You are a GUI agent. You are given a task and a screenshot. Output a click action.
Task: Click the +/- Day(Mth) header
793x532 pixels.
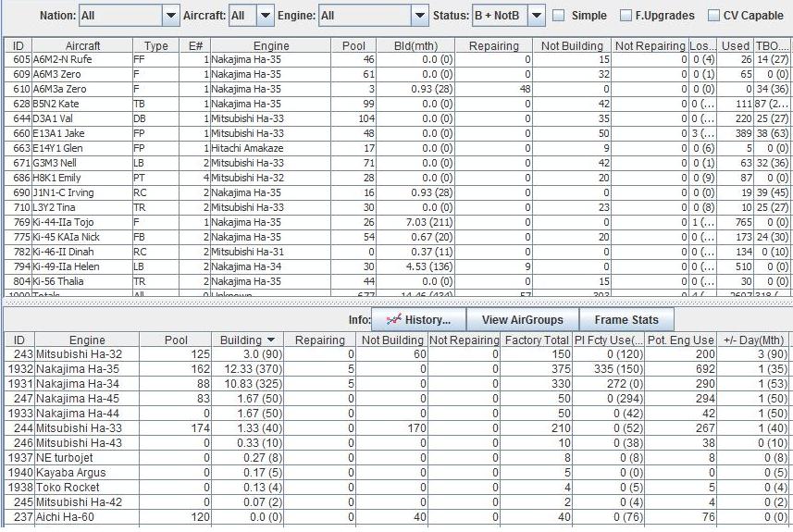tap(753, 340)
